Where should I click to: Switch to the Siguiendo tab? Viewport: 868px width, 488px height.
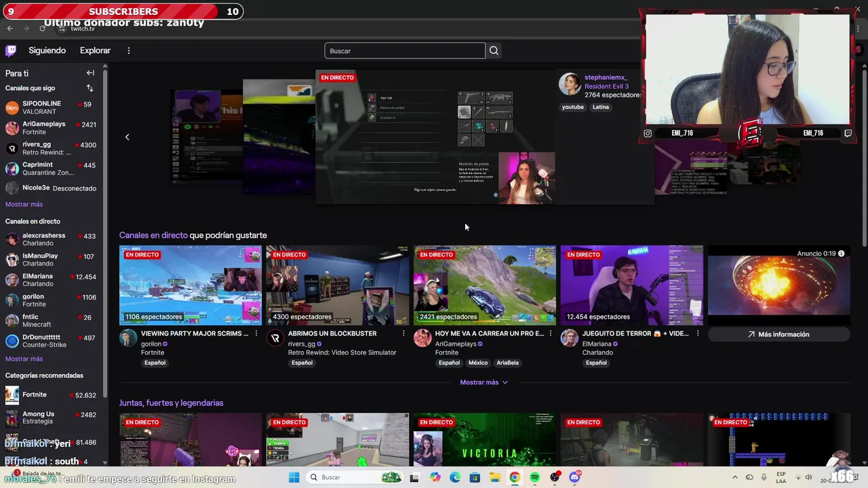tap(47, 50)
